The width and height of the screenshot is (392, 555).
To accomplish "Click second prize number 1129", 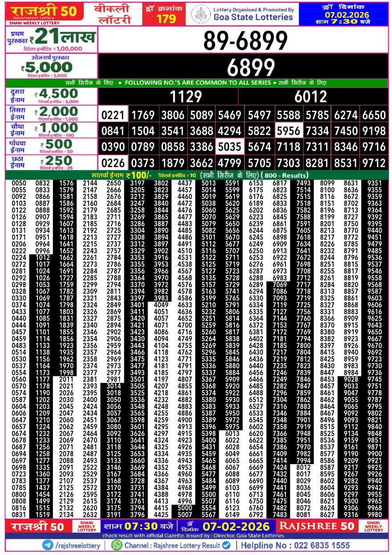I will (x=186, y=96).
